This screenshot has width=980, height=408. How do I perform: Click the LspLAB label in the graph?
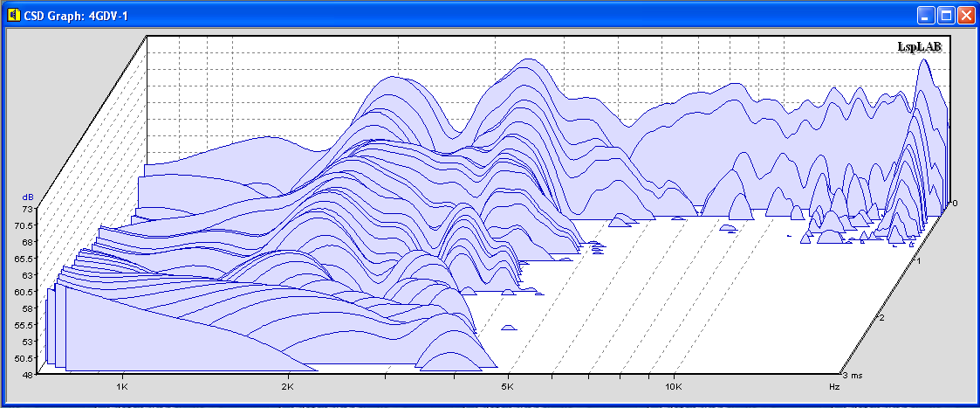coord(920,46)
